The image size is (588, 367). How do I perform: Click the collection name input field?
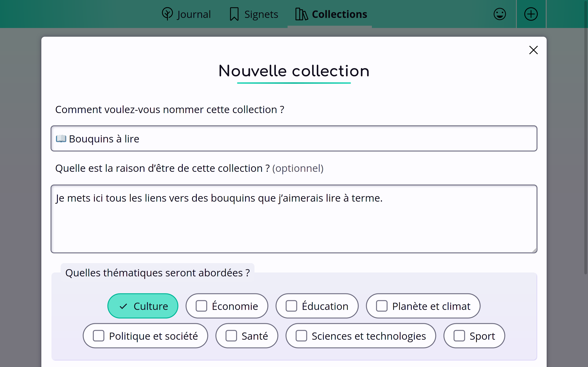pyautogui.click(x=294, y=139)
